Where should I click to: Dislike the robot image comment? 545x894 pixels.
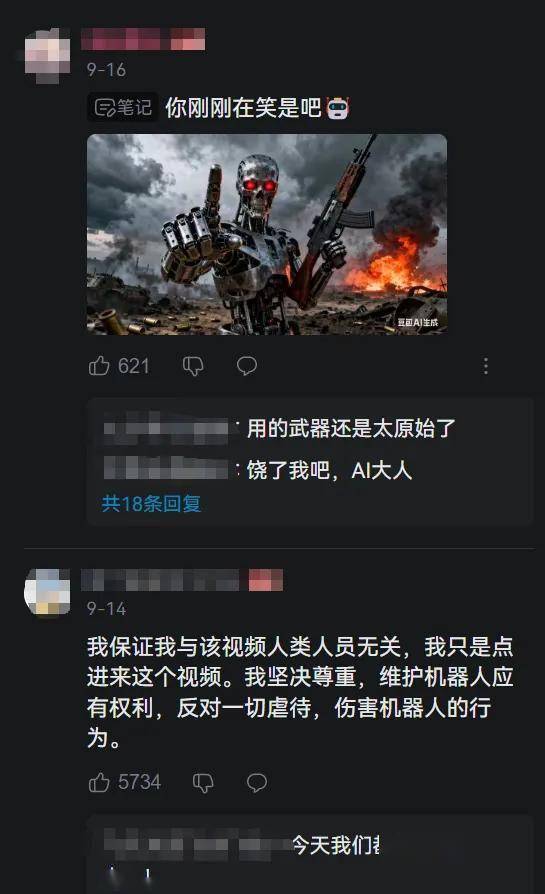pos(193,366)
